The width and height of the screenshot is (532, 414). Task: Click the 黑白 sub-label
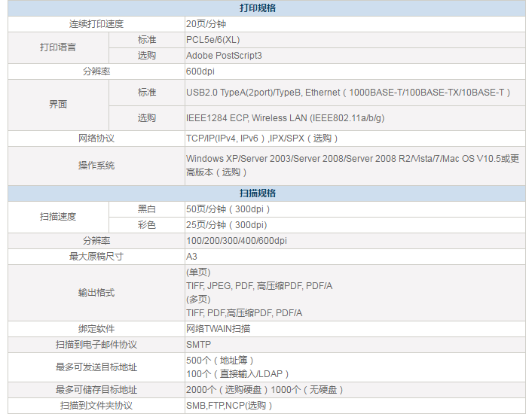click(147, 209)
